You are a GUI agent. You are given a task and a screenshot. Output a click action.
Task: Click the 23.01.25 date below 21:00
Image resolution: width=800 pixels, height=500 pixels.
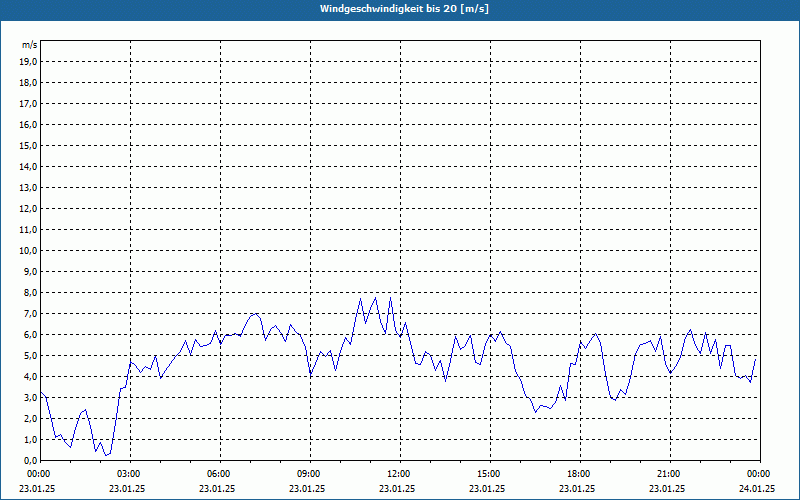[667, 488]
